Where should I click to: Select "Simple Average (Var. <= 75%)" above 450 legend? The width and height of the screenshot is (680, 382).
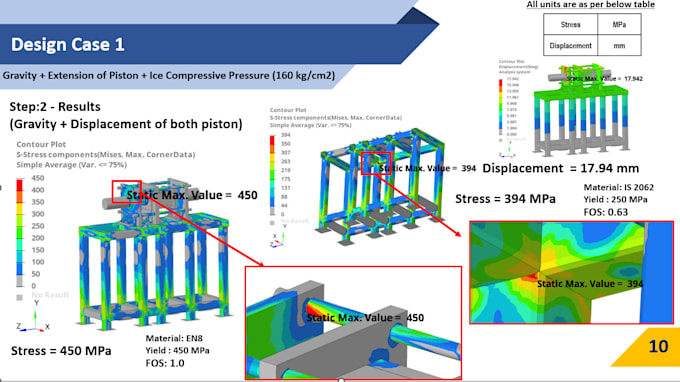click(72, 165)
